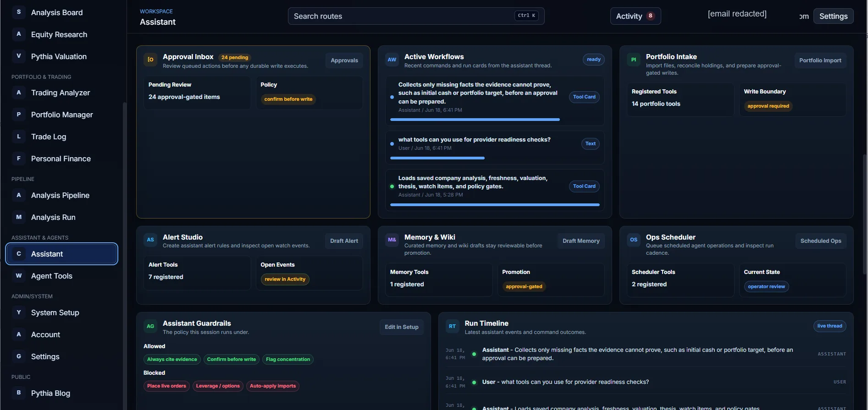Click the '24 pending' badge

tap(235, 58)
